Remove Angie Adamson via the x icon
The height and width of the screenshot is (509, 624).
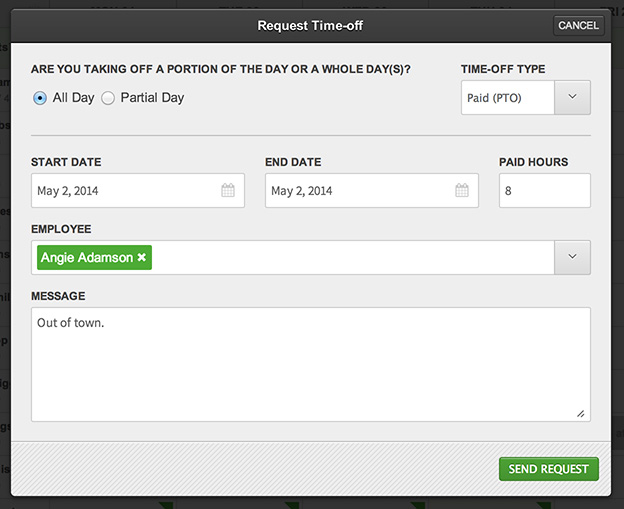coord(142,257)
